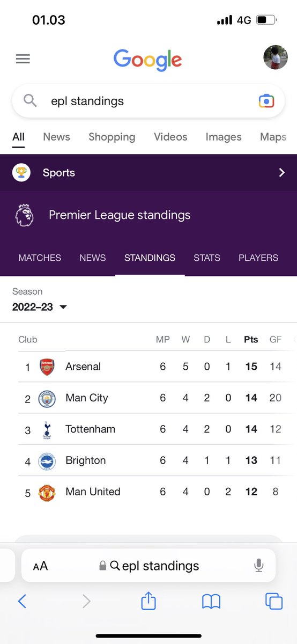Expand the Sports section chevron arrow

point(282,173)
